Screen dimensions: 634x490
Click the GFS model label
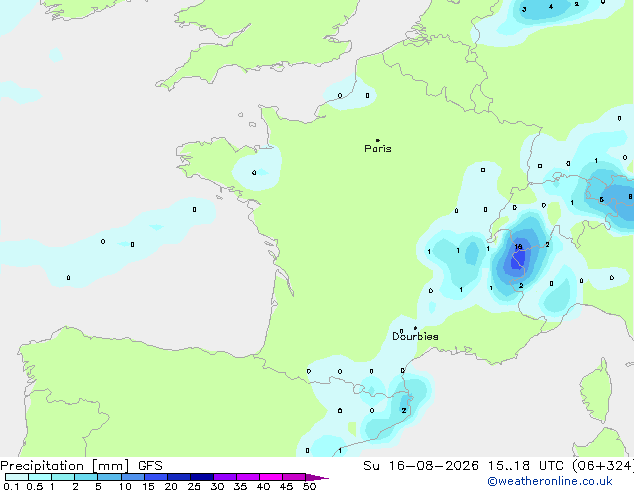pos(150,466)
